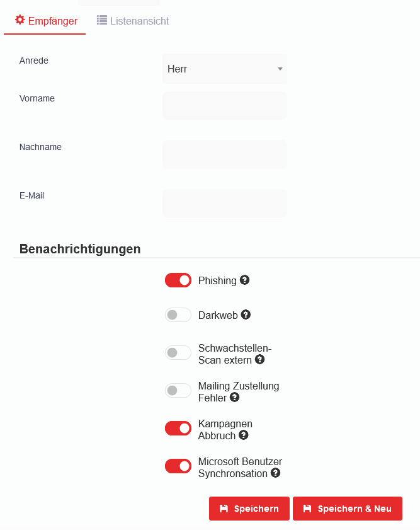Disable the Phishing notification toggle
Image resolution: width=420 pixels, height=530 pixels.
[178, 280]
